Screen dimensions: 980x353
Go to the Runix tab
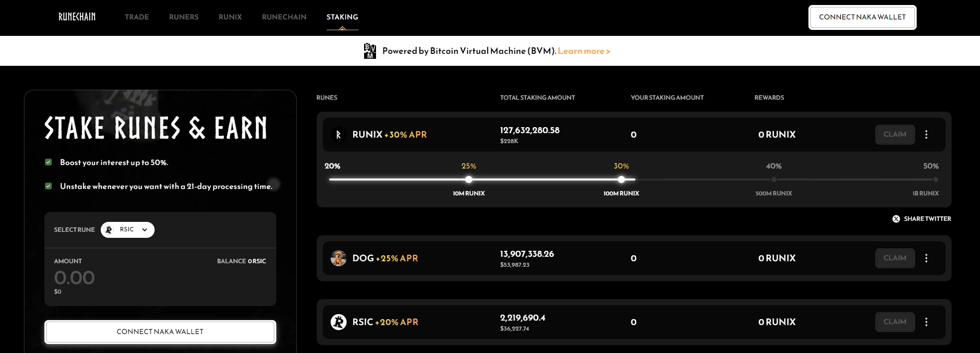(x=230, y=17)
